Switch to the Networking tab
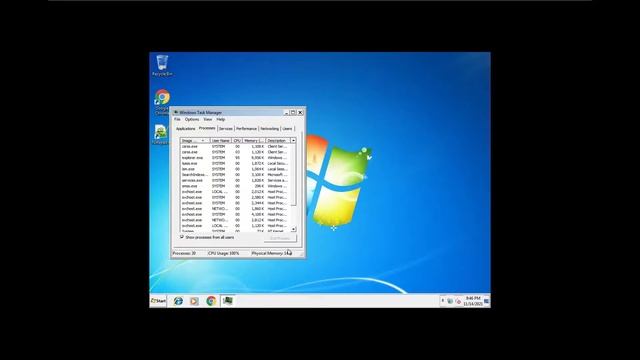640x360 pixels. click(x=269, y=129)
